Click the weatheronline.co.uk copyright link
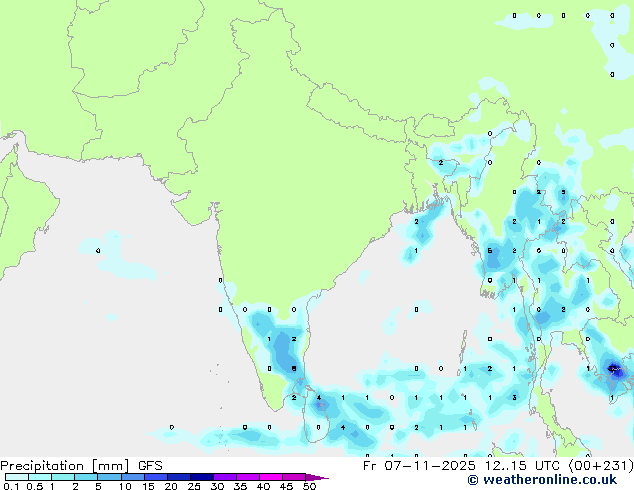The height and width of the screenshot is (490, 634). point(542,480)
